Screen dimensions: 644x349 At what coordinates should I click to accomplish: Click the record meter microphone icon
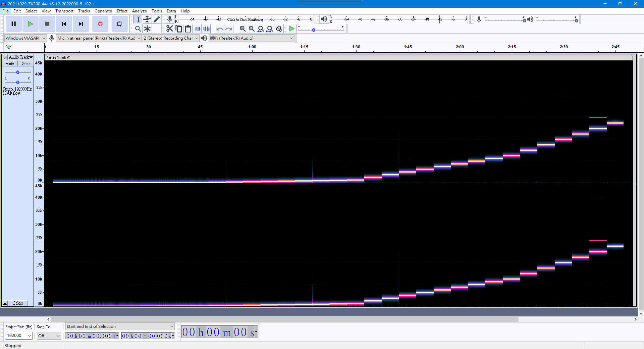pos(170,19)
